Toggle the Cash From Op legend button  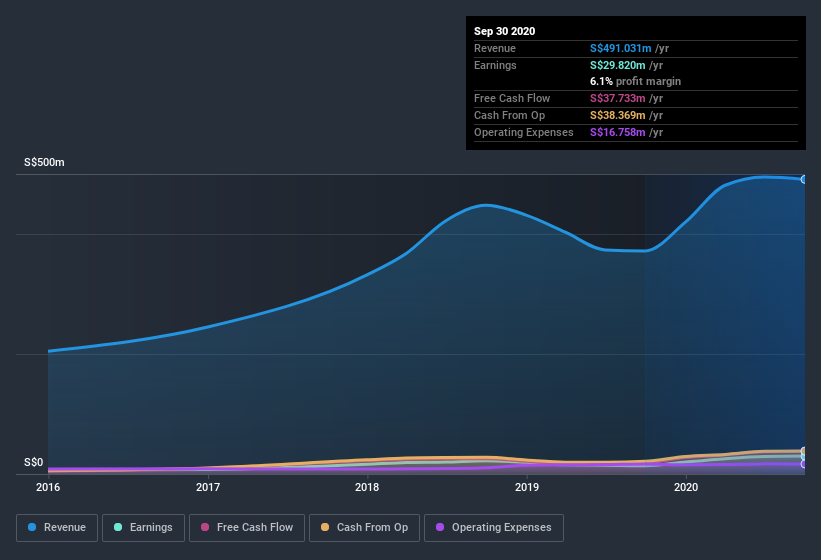(364, 528)
